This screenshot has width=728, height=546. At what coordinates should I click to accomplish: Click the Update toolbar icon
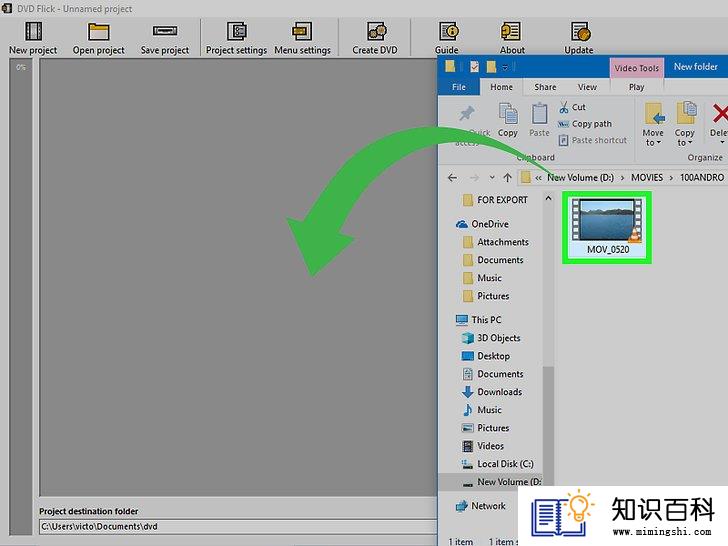(578, 39)
